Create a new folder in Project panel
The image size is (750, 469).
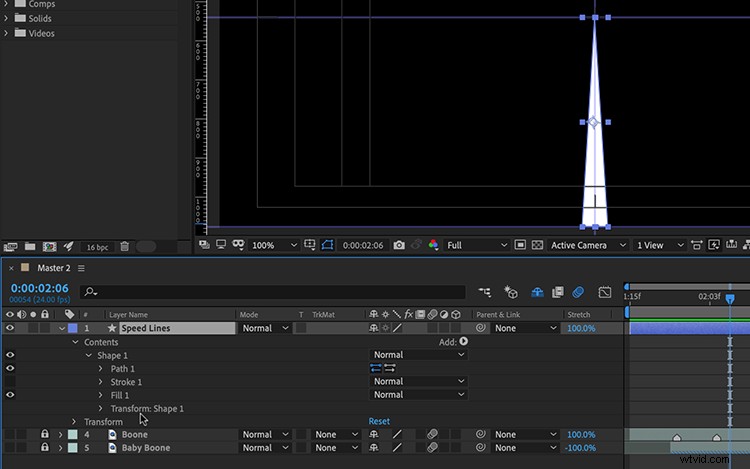30,247
